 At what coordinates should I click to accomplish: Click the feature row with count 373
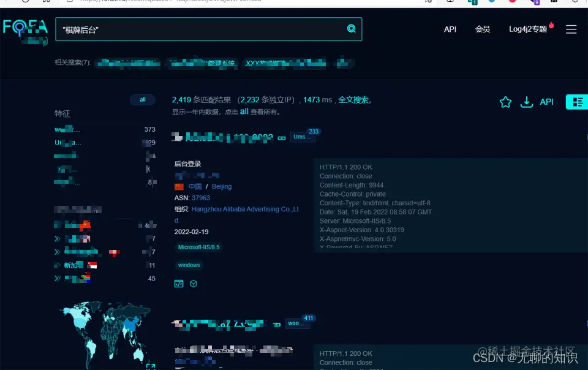point(105,129)
